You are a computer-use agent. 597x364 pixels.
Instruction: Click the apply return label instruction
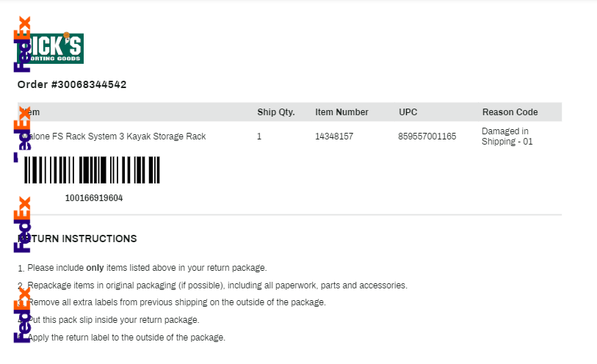pos(121,338)
